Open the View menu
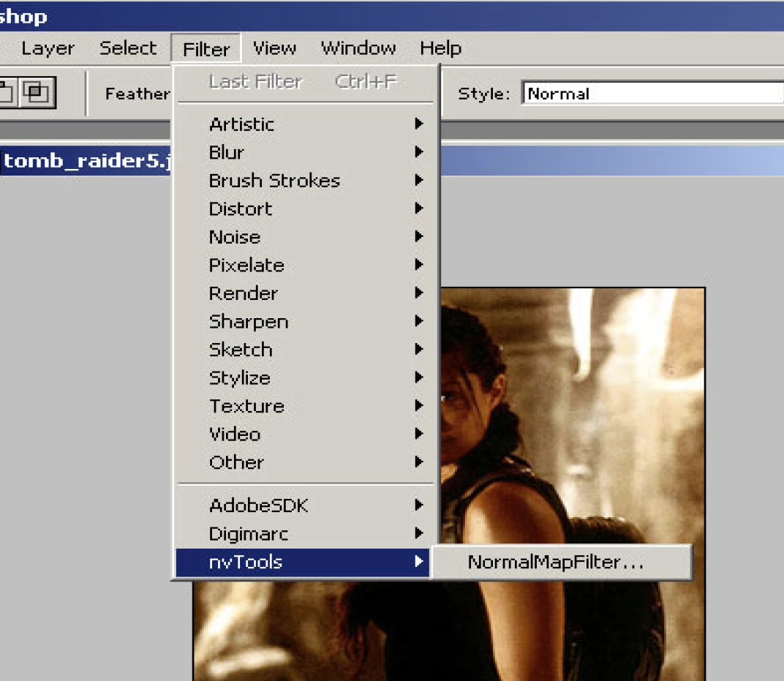 point(274,48)
